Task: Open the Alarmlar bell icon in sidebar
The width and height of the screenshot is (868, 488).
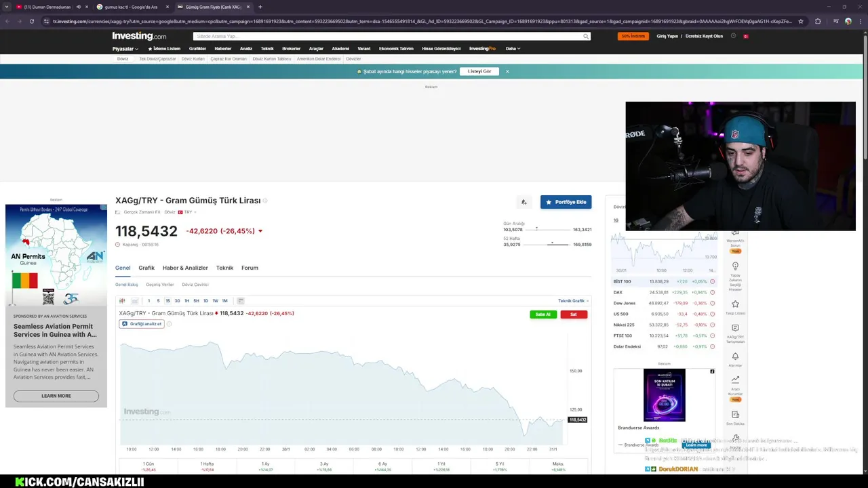Action: coord(735,357)
